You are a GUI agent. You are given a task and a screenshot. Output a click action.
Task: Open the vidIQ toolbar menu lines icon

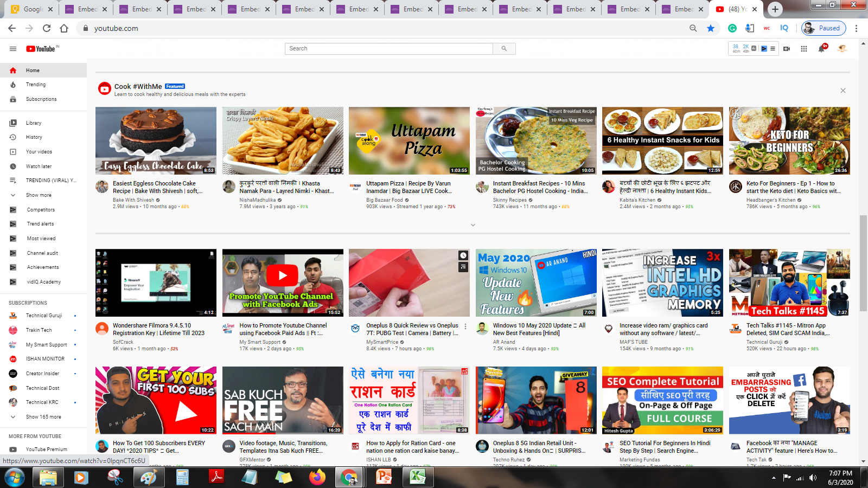coord(773,49)
